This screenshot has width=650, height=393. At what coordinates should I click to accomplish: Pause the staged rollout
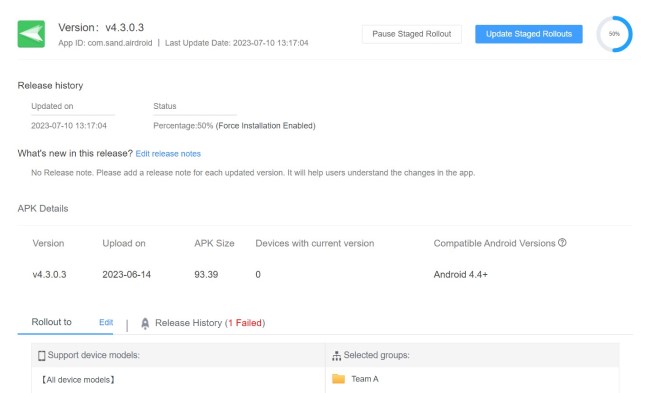(412, 34)
